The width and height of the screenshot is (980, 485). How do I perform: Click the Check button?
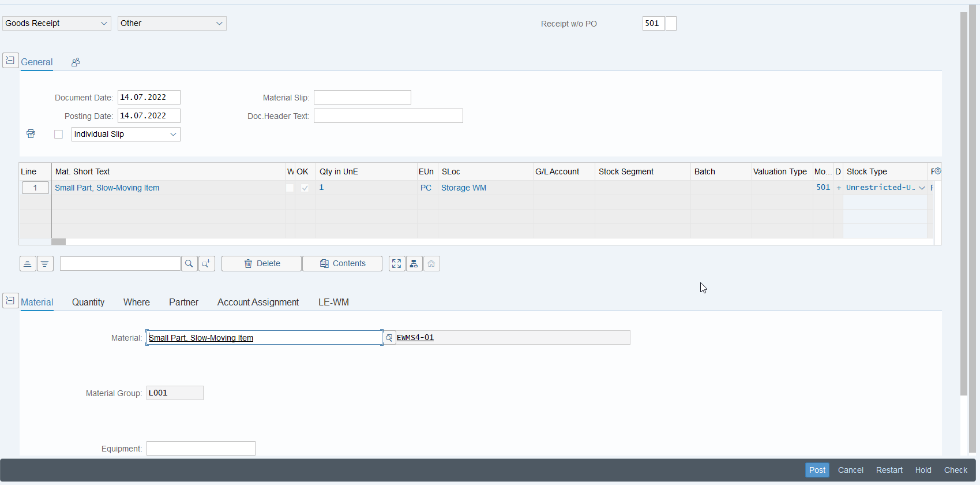[x=956, y=470]
